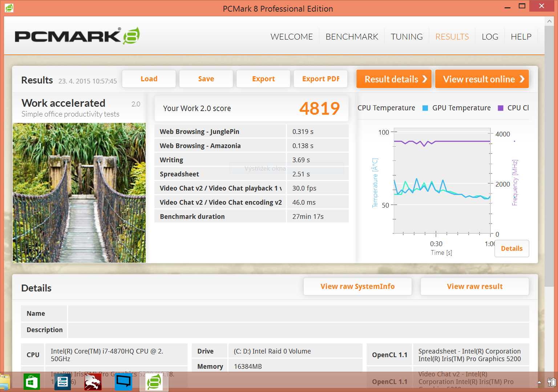
Task: Open File Explorer from taskbar
Action: [x=4, y=383]
